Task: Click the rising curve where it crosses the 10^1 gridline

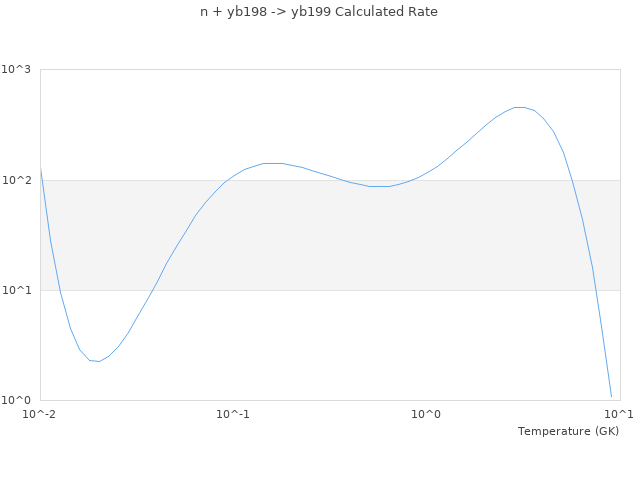Action: coord(153,290)
